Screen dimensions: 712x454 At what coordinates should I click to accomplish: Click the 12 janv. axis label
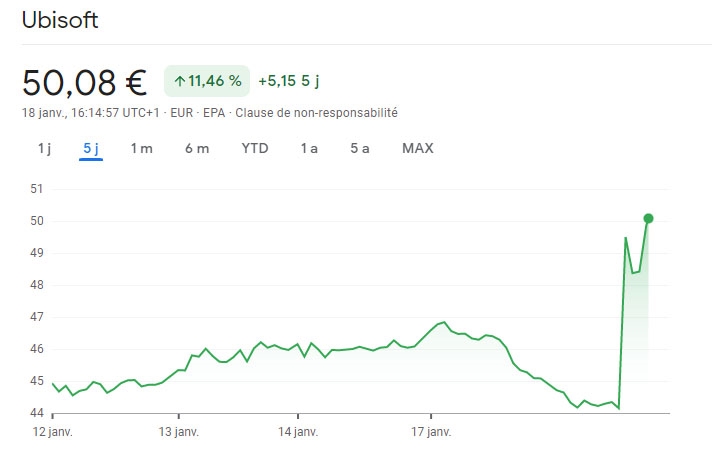pyautogui.click(x=52, y=432)
